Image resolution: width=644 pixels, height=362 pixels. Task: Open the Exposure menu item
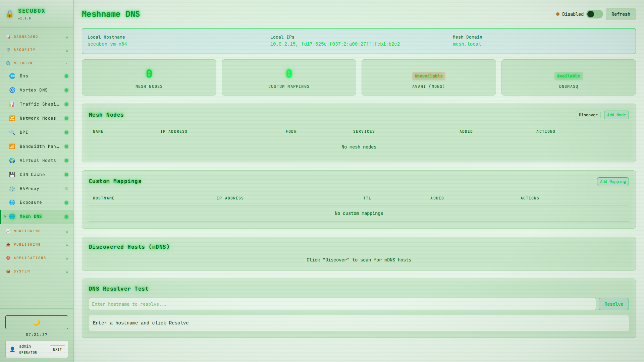point(31,202)
